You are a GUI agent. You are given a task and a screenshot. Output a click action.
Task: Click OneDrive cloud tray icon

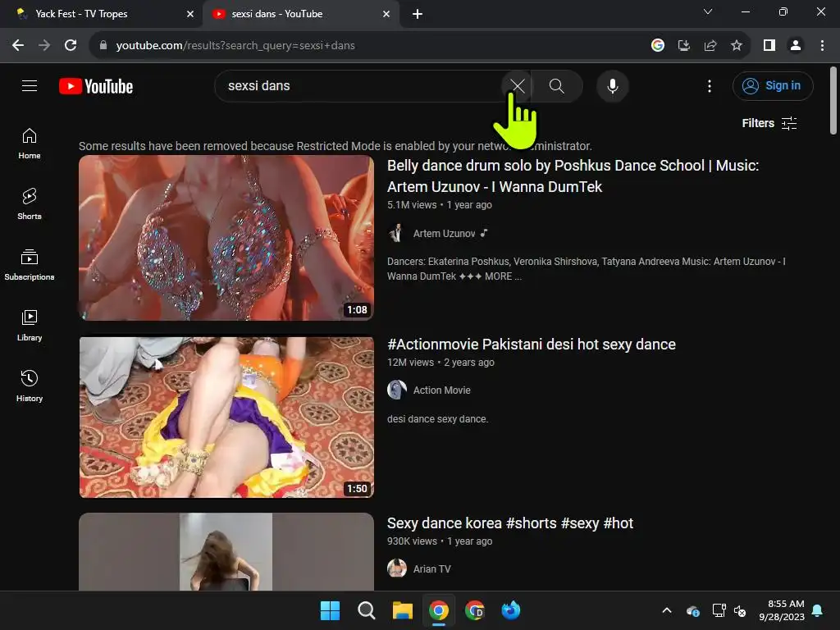click(692, 610)
